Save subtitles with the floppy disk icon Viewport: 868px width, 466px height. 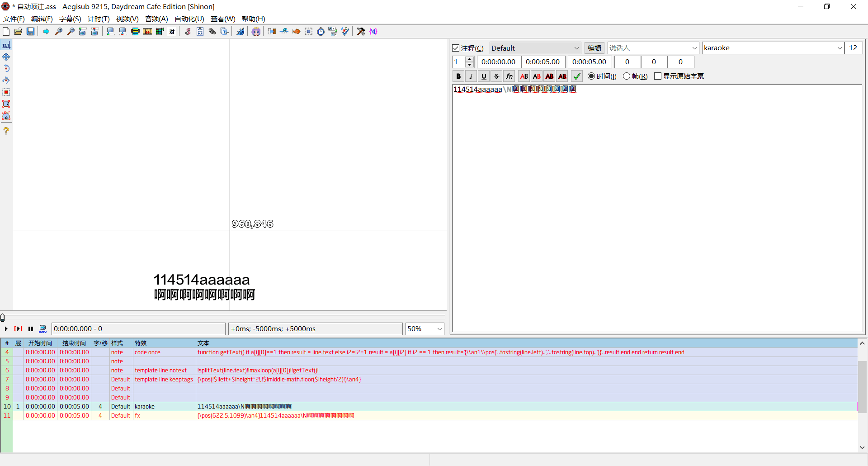point(30,31)
